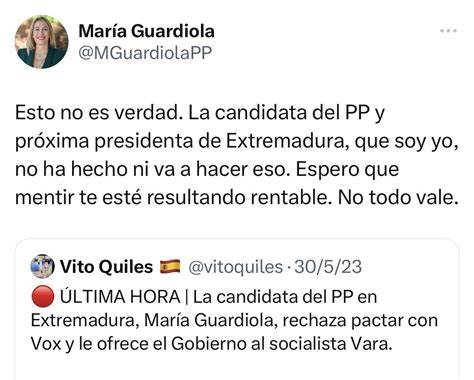This screenshot has width=474, height=380.
Task: Click the 'ÚLTIMA HORA' headline text
Action: (120, 296)
